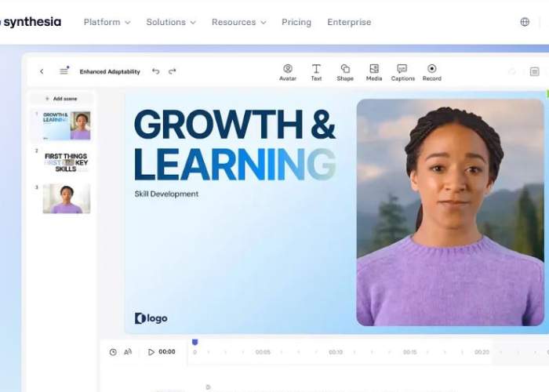Select the Text tool

[x=316, y=72]
